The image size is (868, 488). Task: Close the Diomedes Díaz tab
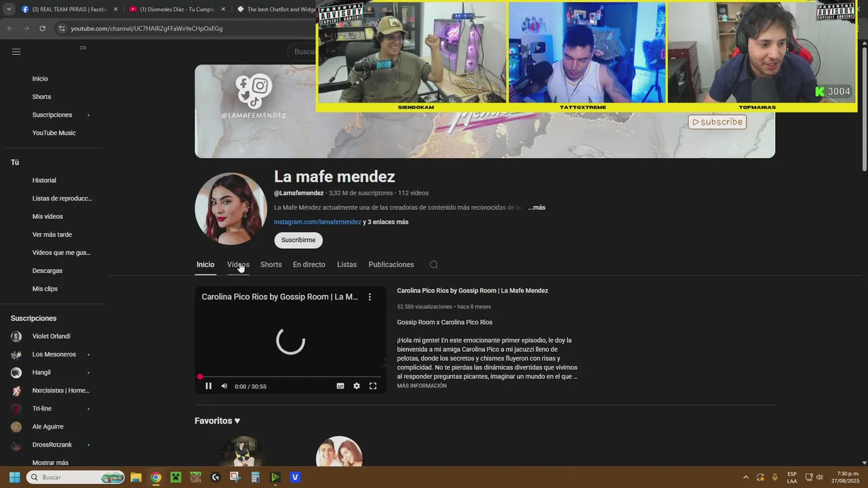tap(223, 9)
